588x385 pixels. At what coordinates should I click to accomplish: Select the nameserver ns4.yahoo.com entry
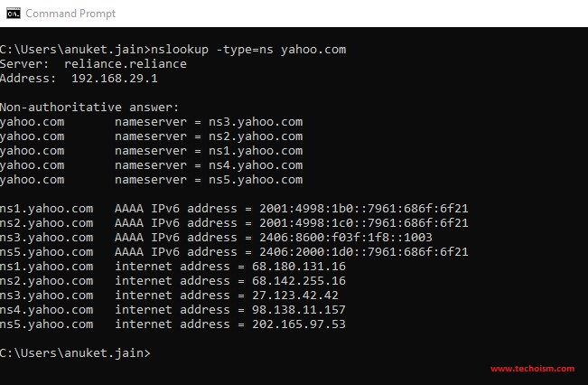pos(151,165)
